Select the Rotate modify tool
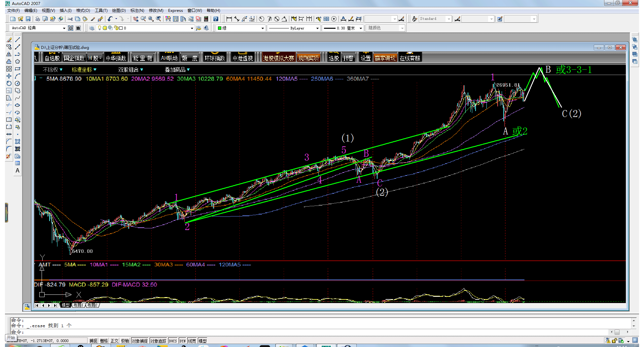644x347 pixels. click(9, 83)
